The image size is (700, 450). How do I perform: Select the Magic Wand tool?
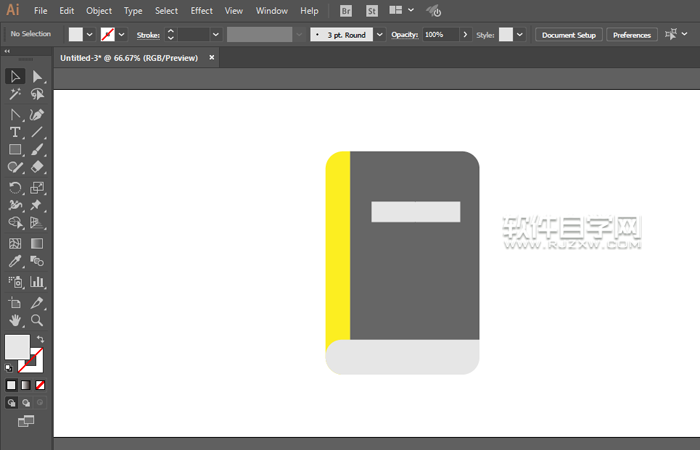15,95
